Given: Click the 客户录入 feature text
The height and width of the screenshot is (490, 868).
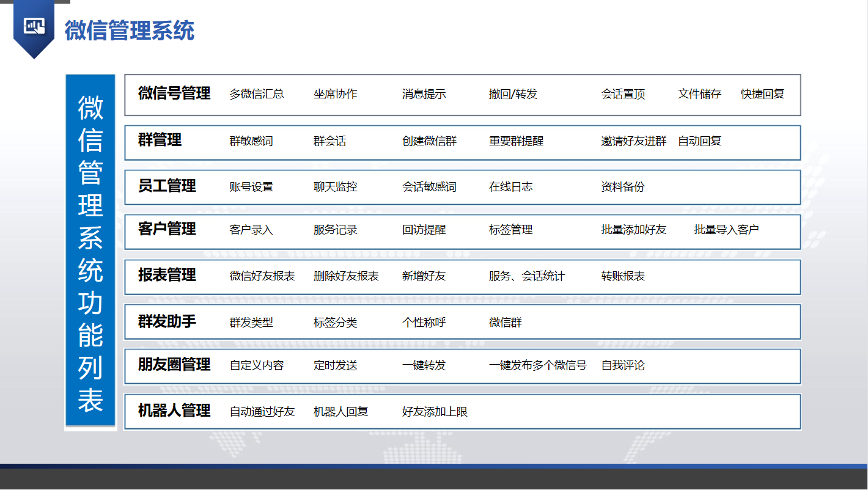Looking at the screenshot, I should (251, 230).
